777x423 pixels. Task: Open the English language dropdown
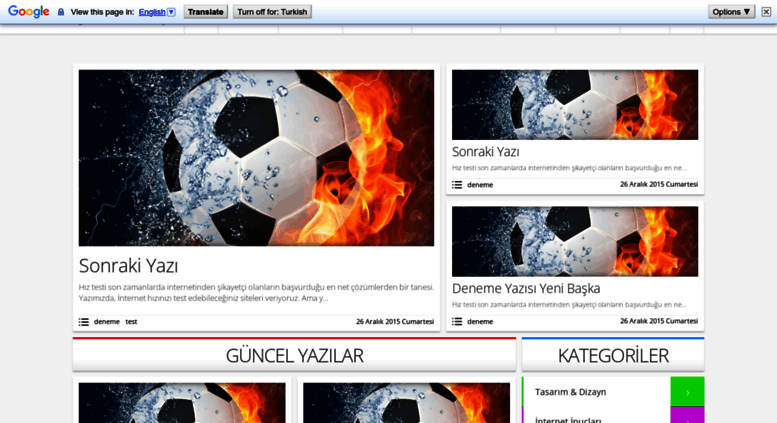pos(157,12)
